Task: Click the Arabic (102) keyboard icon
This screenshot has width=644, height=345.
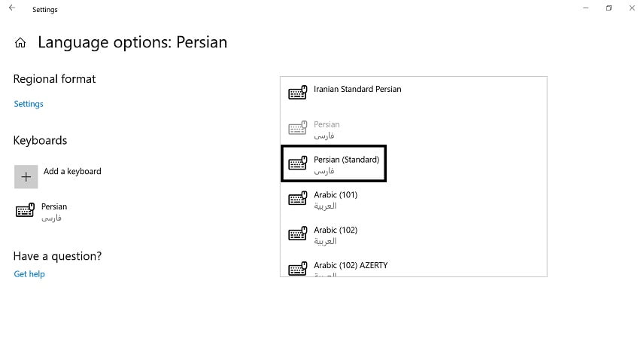Action: (298, 234)
